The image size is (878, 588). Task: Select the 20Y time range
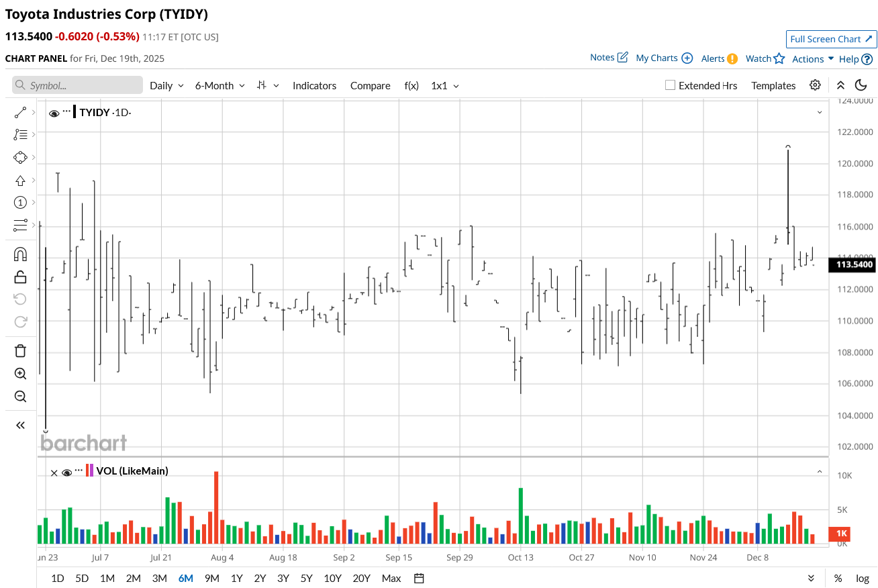[361, 579]
